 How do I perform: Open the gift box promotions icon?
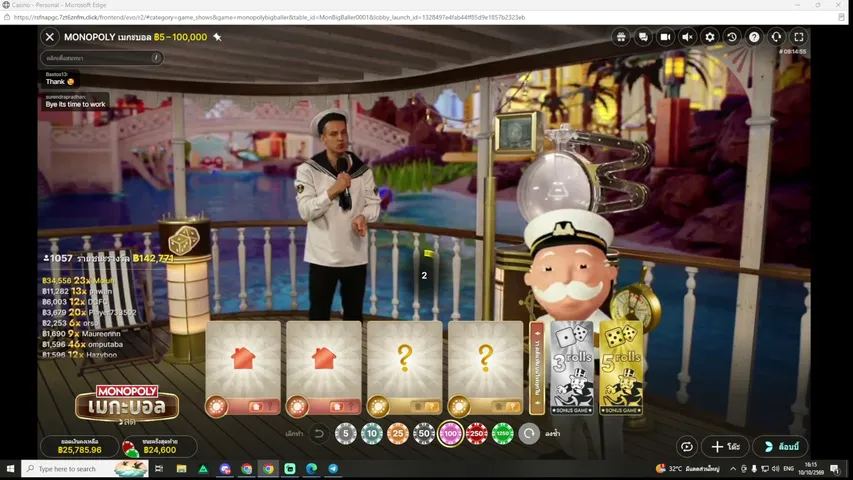[621, 37]
